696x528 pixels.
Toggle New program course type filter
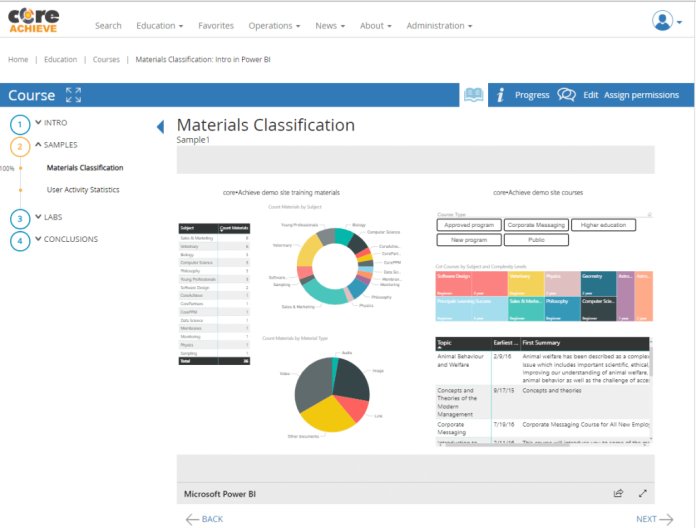(x=469, y=240)
